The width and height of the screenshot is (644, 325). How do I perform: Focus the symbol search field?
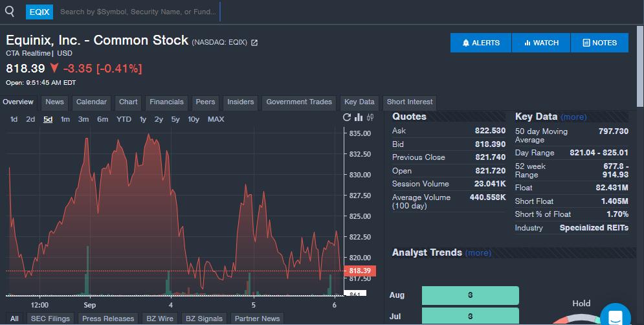tap(138, 12)
